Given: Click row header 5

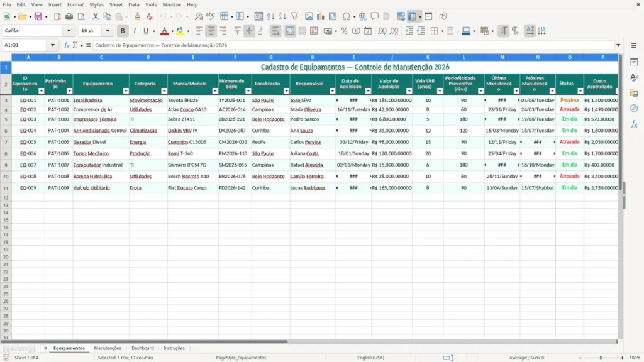Looking at the screenshot, I should 6,119.
